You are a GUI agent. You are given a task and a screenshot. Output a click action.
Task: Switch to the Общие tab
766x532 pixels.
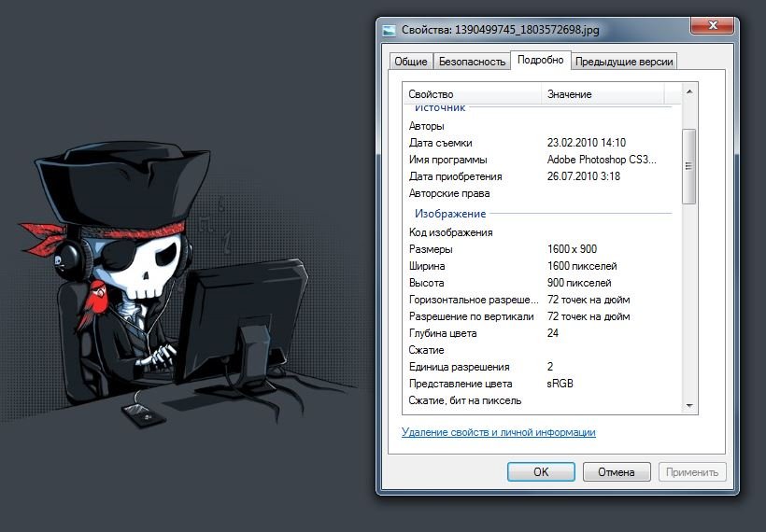click(x=411, y=62)
